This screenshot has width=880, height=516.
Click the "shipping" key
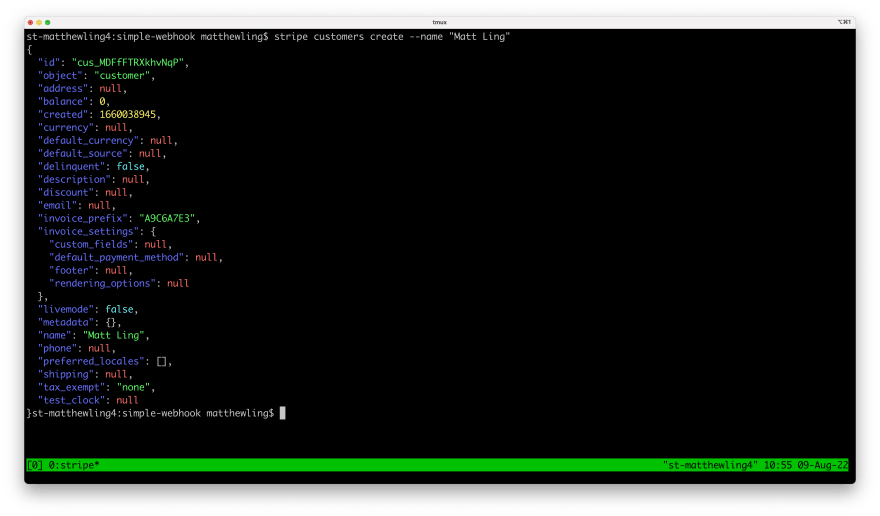point(66,375)
